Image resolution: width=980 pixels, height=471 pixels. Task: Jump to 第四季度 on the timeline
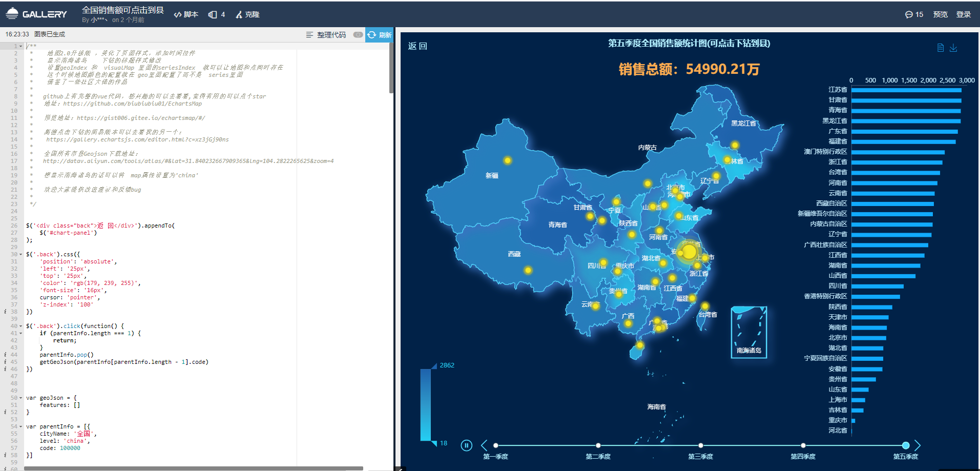(803, 445)
